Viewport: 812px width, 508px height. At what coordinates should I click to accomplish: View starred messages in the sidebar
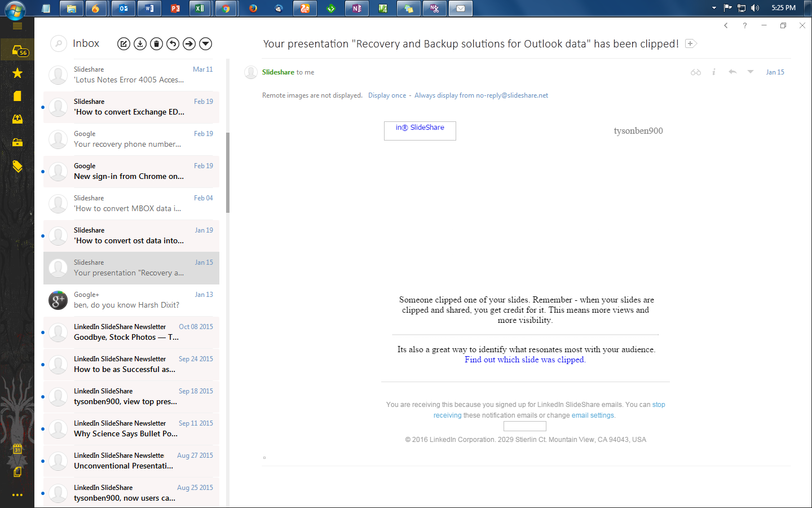(17, 73)
